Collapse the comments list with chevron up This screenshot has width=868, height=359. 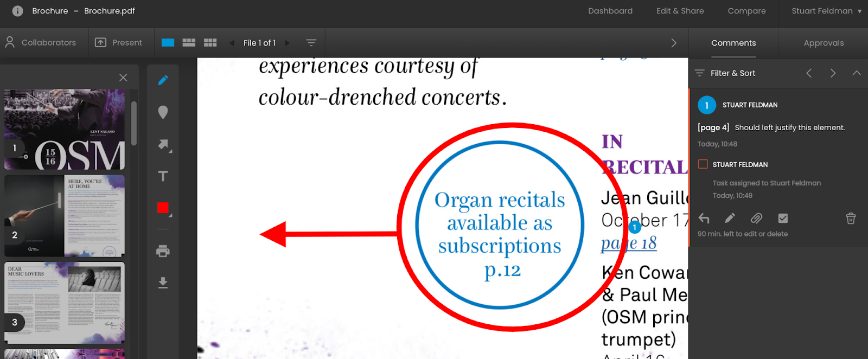coord(856,73)
